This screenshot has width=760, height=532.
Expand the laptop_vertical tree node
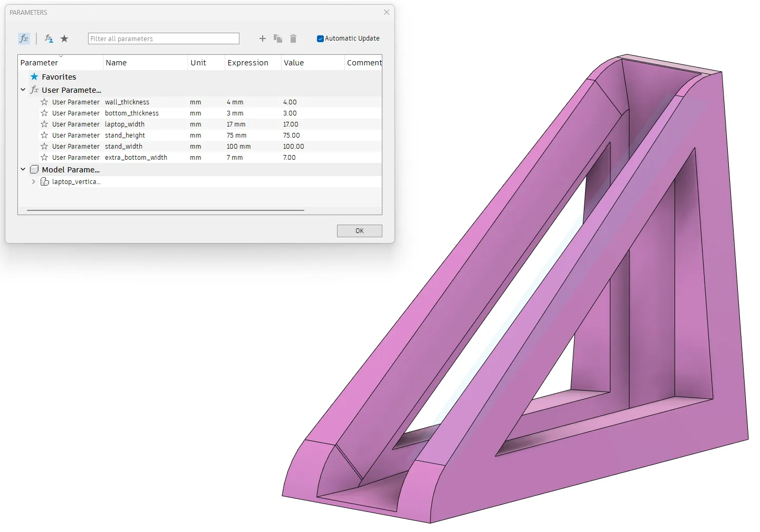click(34, 182)
